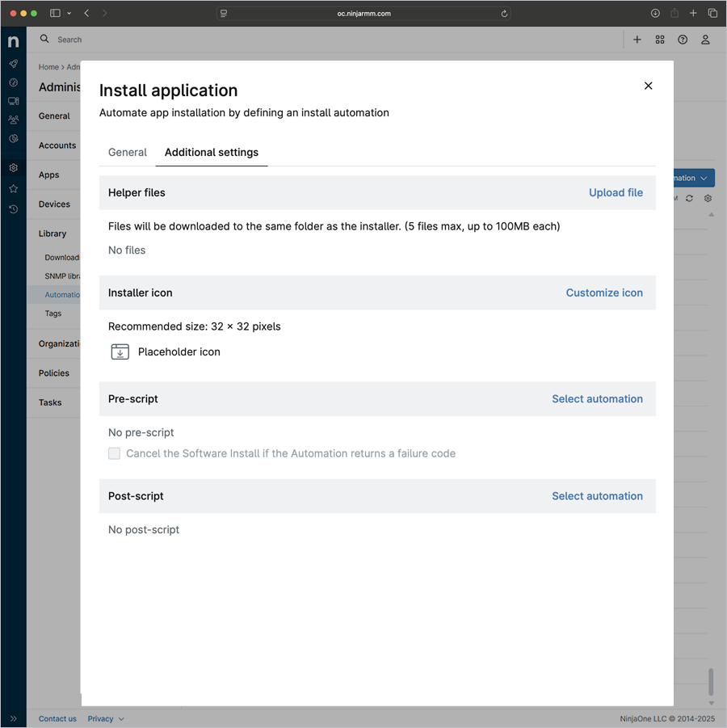
Task: Switch to the General tab
Action: [127, 152]
